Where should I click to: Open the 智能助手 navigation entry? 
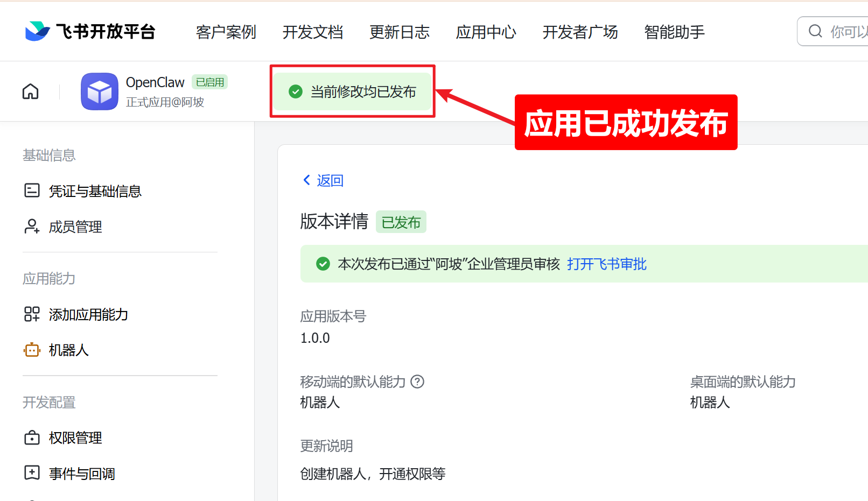tap(674, 32)
